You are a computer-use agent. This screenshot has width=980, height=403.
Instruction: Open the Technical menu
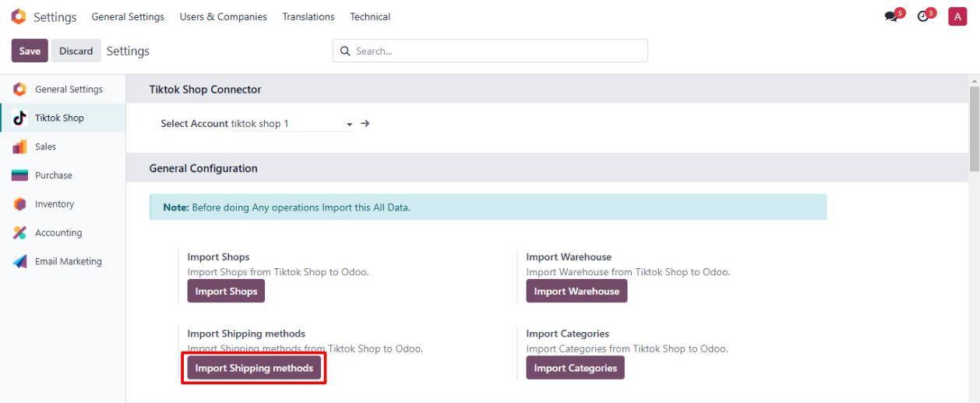tap(370, 16)
